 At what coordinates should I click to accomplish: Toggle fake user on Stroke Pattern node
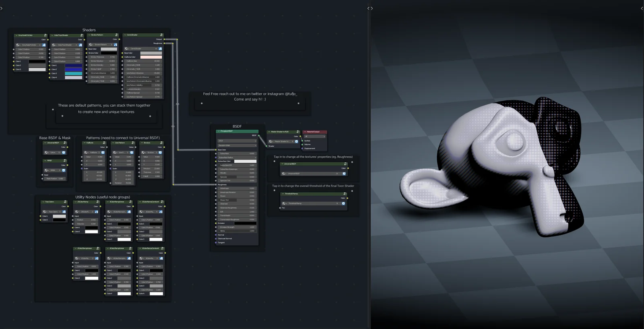(x=116, y=45)
